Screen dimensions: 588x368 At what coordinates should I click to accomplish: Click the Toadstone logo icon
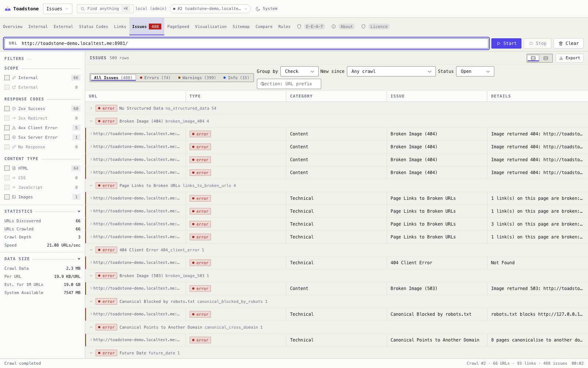coord(7,9)
